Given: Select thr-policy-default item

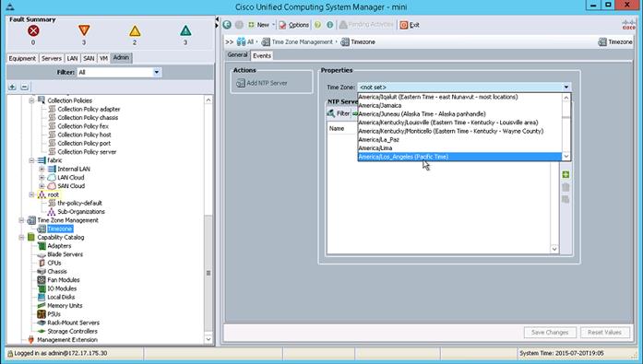Looking at the screenshot, I should coord(79,203).
